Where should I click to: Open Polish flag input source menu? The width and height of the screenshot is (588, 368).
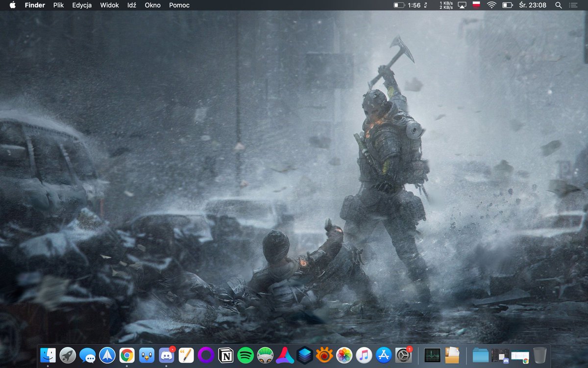(x=476, y=5)
